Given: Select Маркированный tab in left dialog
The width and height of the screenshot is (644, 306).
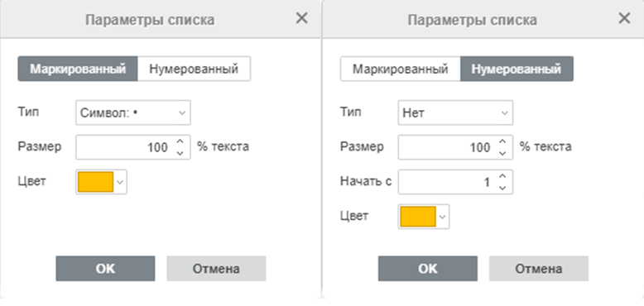Looking at the screenshot, I should 78,69.
